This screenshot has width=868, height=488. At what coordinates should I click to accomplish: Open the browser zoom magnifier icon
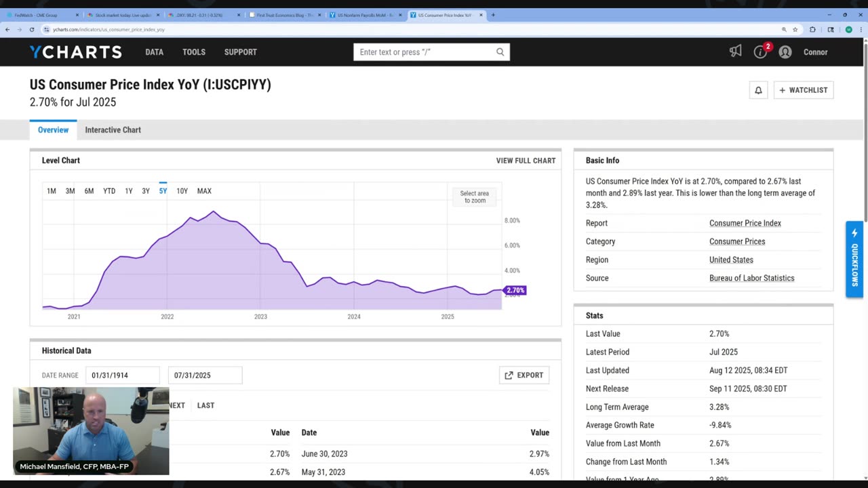click(784, 29)
